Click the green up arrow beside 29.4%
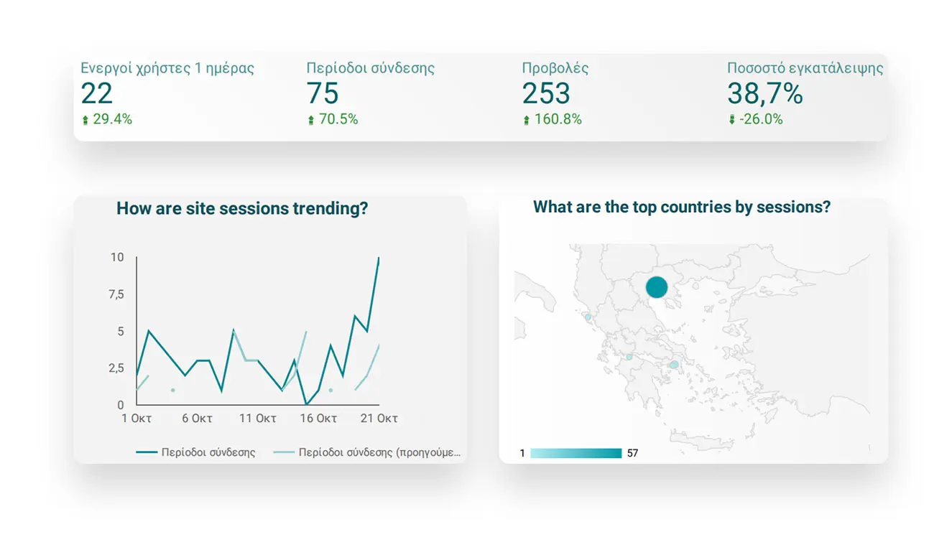This screenshot has height=560, width=934. pos(85,121)
